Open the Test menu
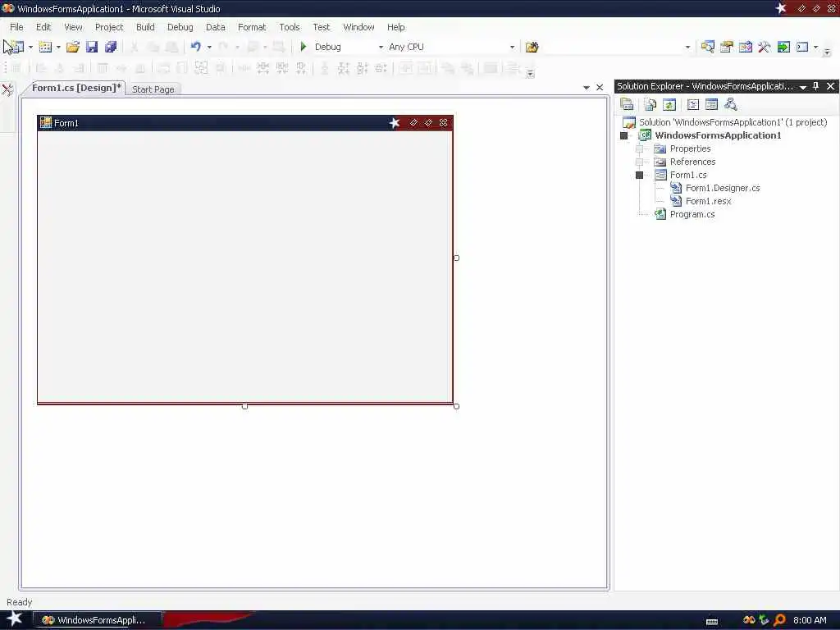840x630 pixels. click(322, 27)
